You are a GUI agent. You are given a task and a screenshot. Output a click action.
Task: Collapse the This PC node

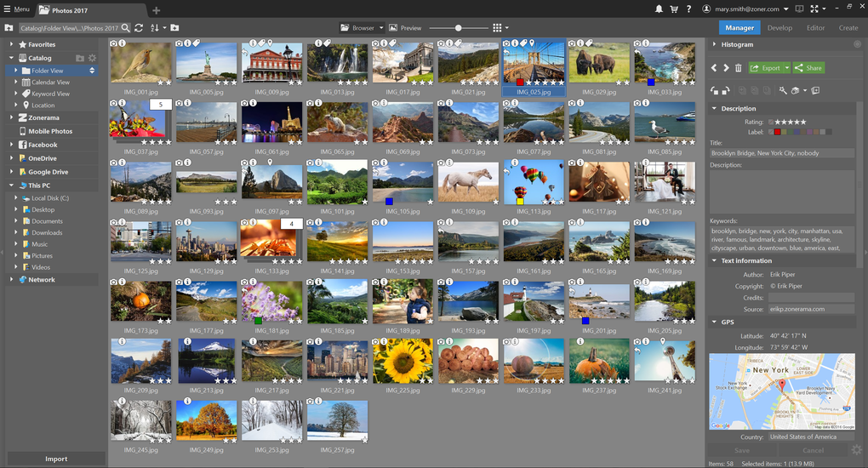coord(11,185)
